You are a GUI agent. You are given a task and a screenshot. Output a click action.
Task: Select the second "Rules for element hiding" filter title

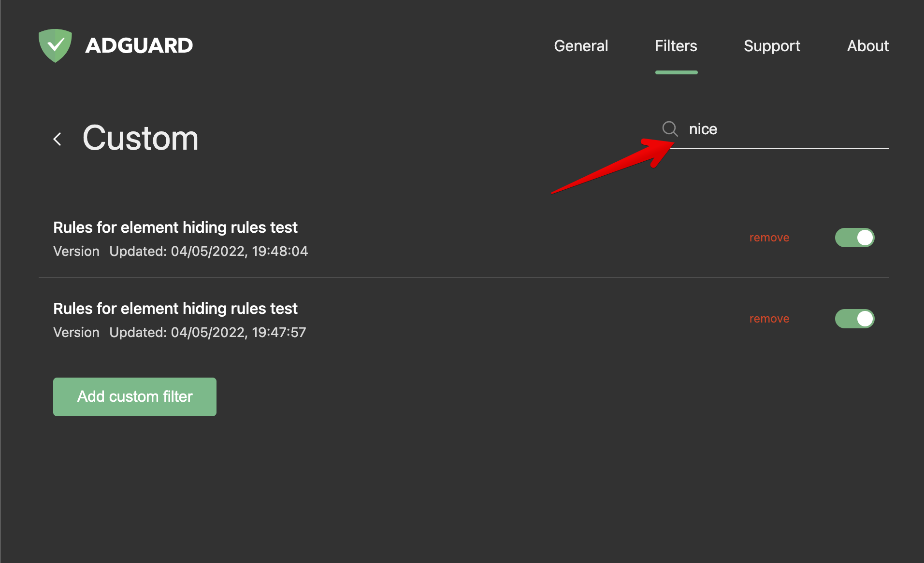[175, 309]
